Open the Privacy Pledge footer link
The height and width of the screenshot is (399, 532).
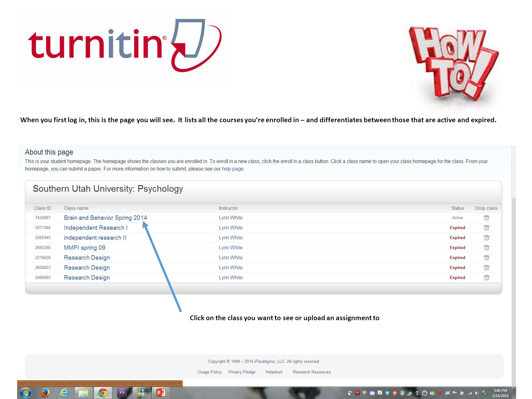[x=242, y=372]
